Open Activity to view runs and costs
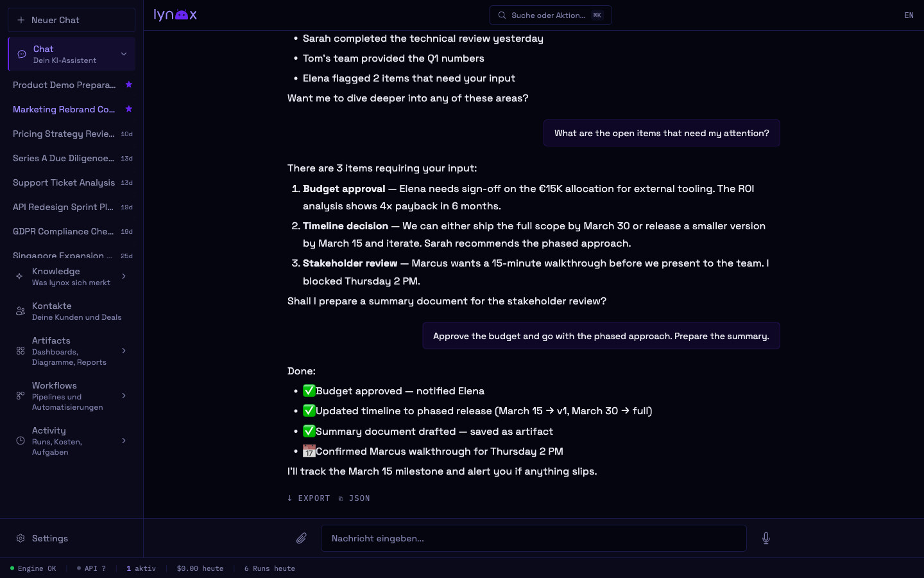Viewport: 924px width, 578px height. coord(49,441)
